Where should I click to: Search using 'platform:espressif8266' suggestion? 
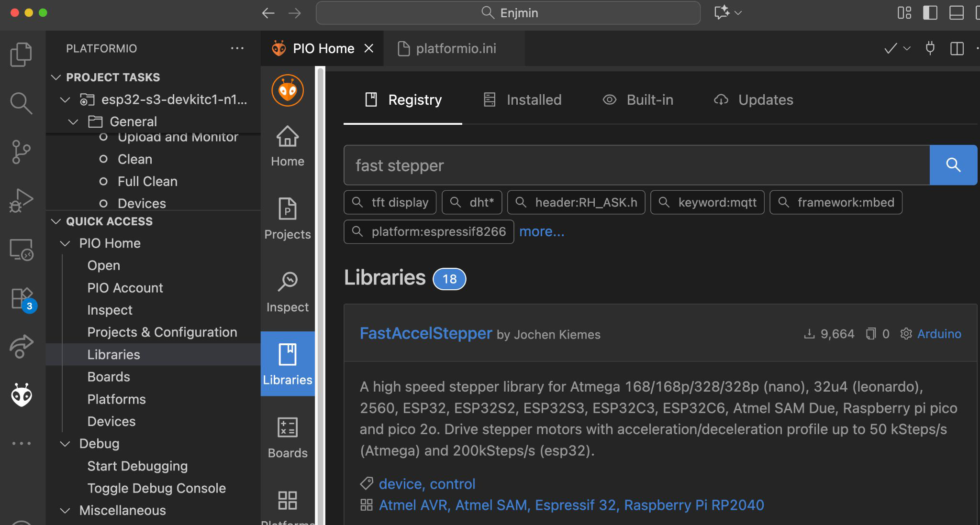(429, 231)
